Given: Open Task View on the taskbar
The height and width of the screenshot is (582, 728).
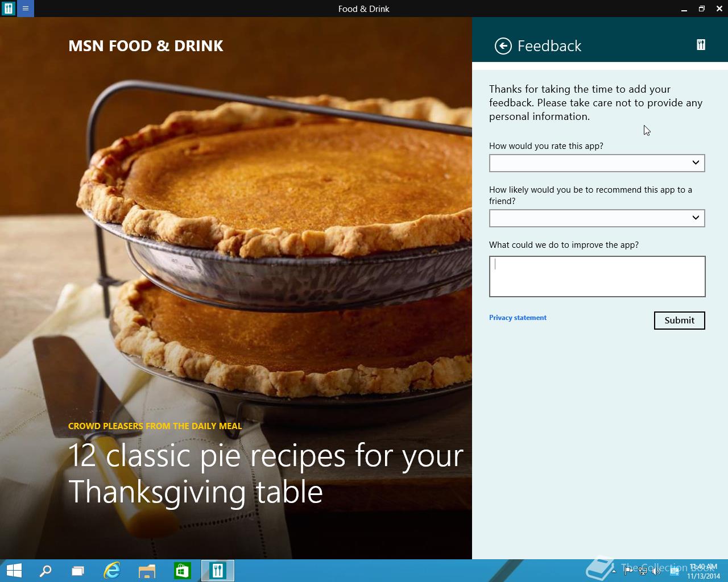Looking at the screenshot, I should pyautogui.click(x=78, y=571).
